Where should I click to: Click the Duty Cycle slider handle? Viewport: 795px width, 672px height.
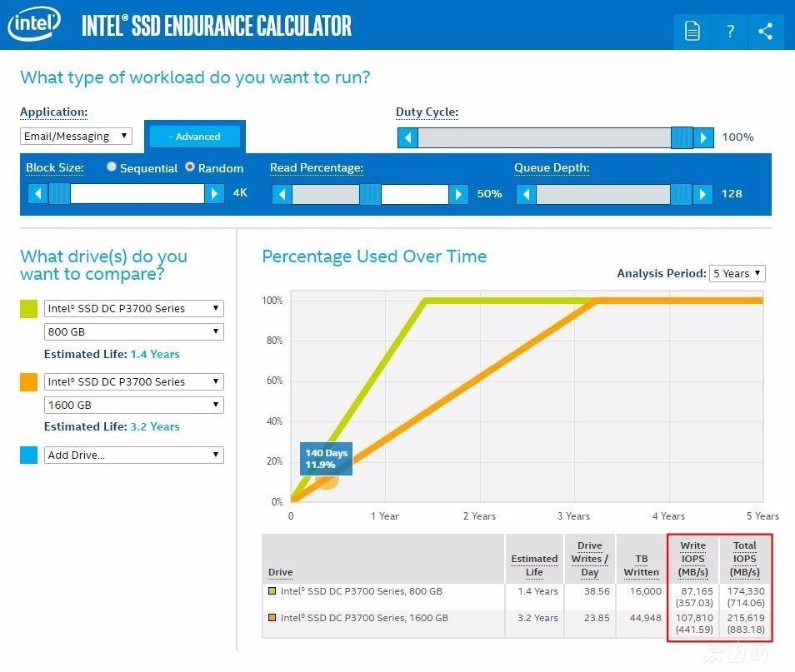tap(682, 138)
